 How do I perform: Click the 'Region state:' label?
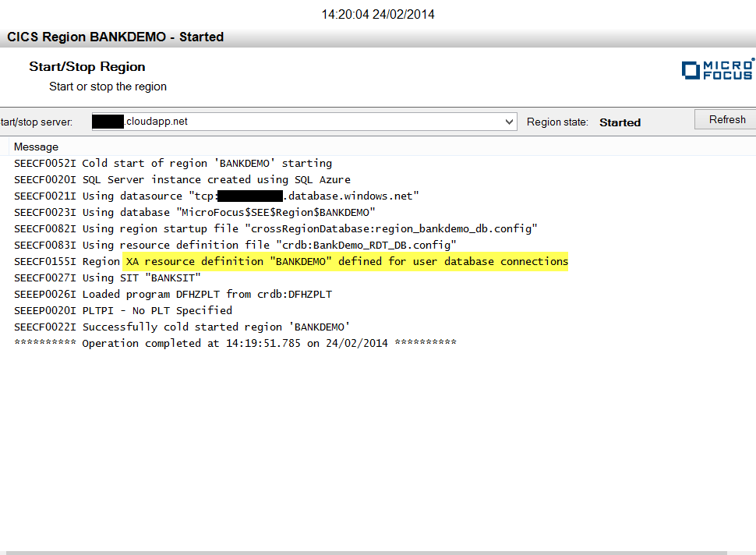[557, 122]
